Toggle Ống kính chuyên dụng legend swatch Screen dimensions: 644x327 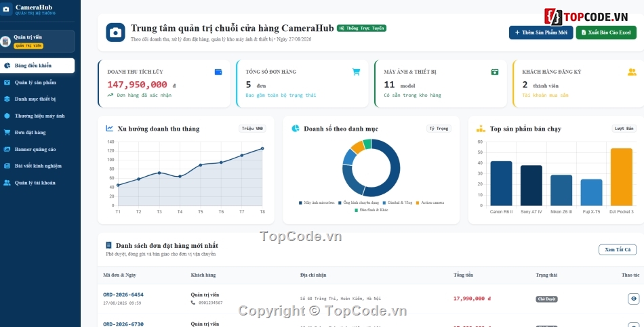click(x=340, y=202)
